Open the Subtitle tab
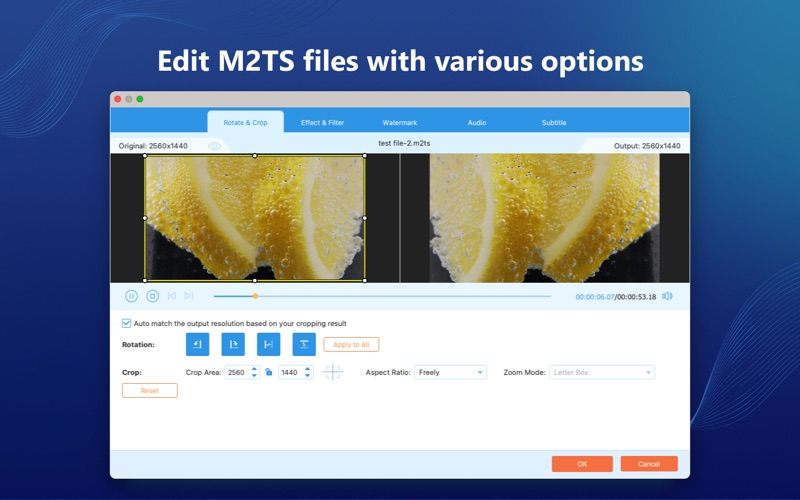This screenshot has height=500, width=800. [554, 122]
